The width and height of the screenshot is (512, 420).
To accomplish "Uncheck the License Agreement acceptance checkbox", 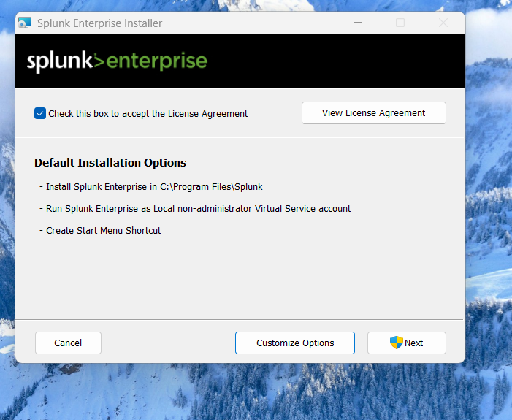I will [x=40, y=113].
